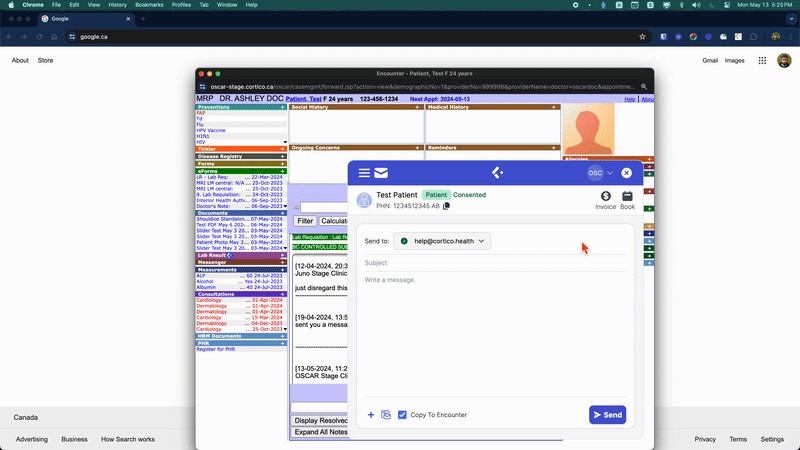Open Chrome's File menu
800x450 pixels.
(x=56, y=5)
